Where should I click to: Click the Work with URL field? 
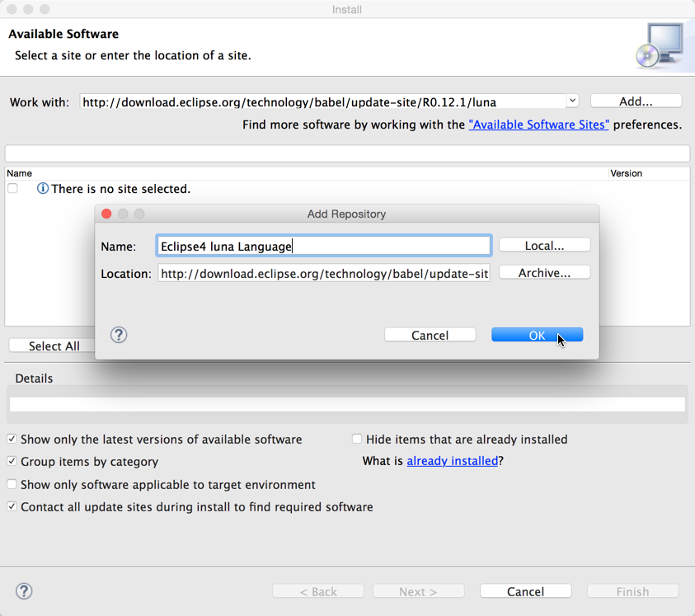point(323,101)
